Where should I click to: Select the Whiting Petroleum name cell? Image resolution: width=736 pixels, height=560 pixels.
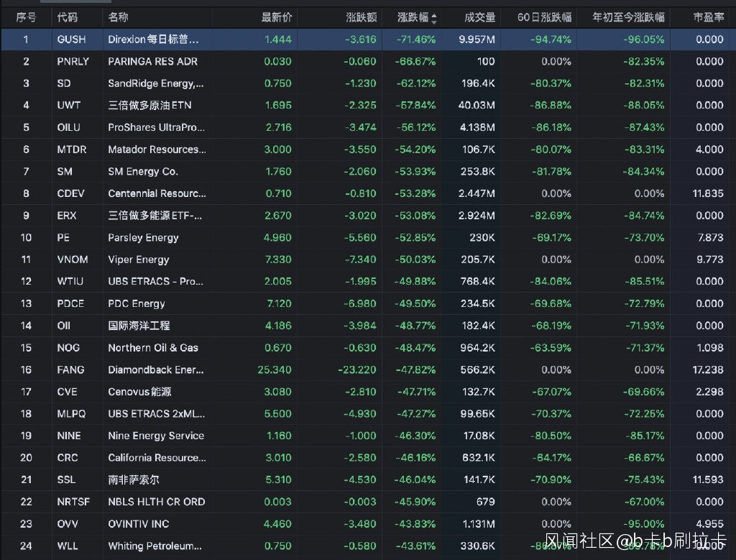click(x=155, y=546)
